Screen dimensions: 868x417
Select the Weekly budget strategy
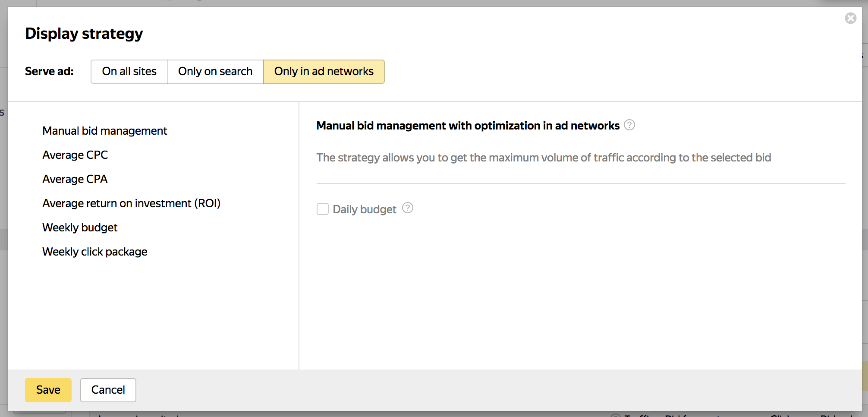click(80, 227)
